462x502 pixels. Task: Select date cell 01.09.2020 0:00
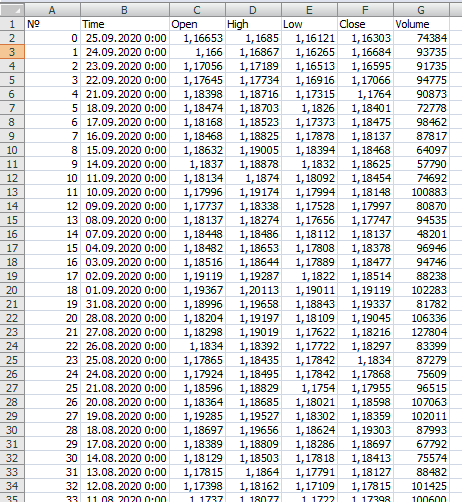click(x=125, y=290)
